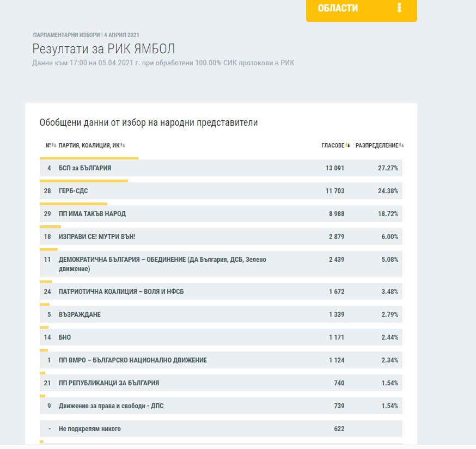
Task: Click the 2.34% distribution value
Action: [390, 360]
